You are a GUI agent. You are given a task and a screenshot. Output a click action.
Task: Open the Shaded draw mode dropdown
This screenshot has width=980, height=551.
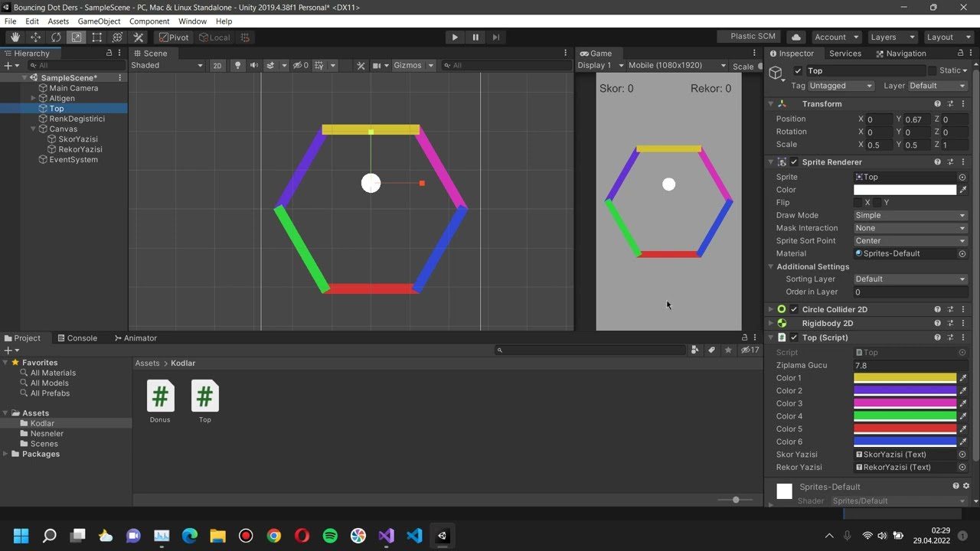167,65
